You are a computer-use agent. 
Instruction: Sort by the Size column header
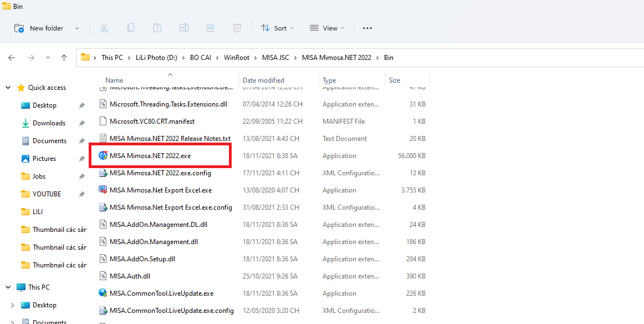tap(395, 80)
